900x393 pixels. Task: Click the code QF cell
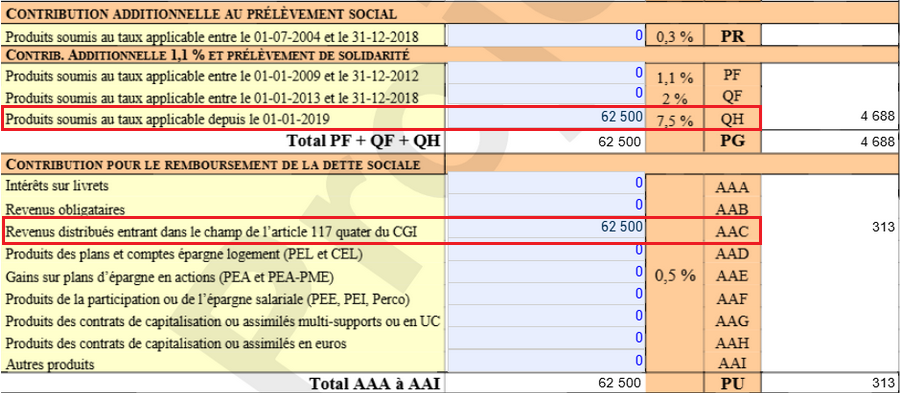[732, 96]
